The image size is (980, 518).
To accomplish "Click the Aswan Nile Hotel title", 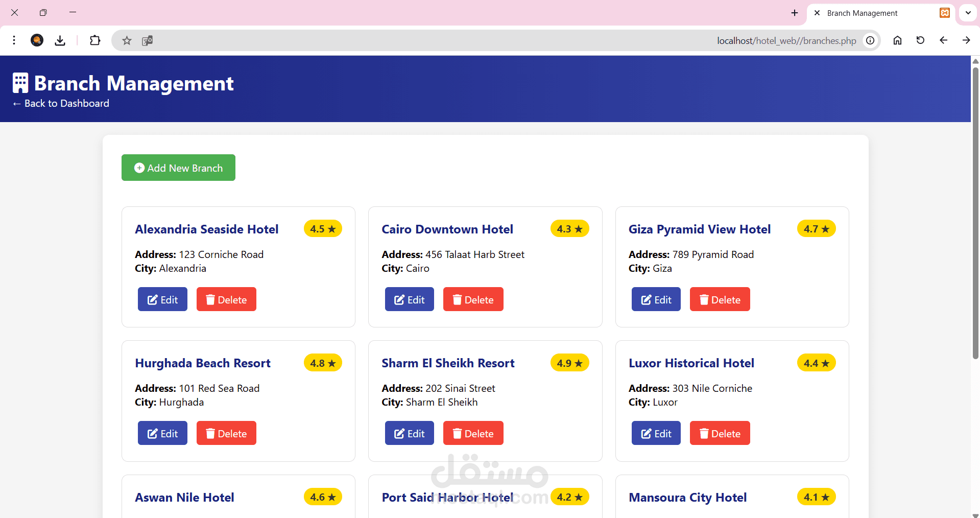I will tap(184, 498).
